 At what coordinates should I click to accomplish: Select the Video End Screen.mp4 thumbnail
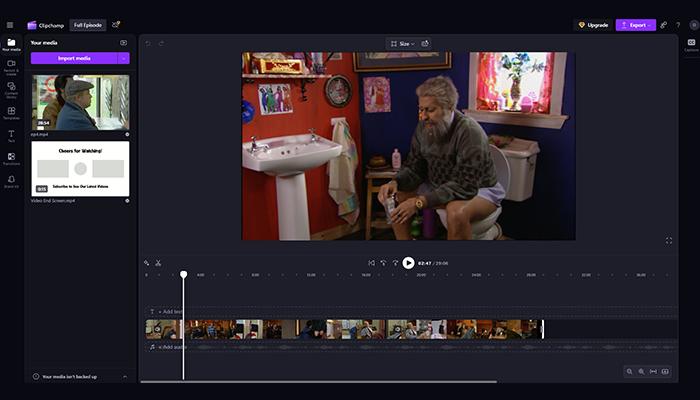(80, 169)
